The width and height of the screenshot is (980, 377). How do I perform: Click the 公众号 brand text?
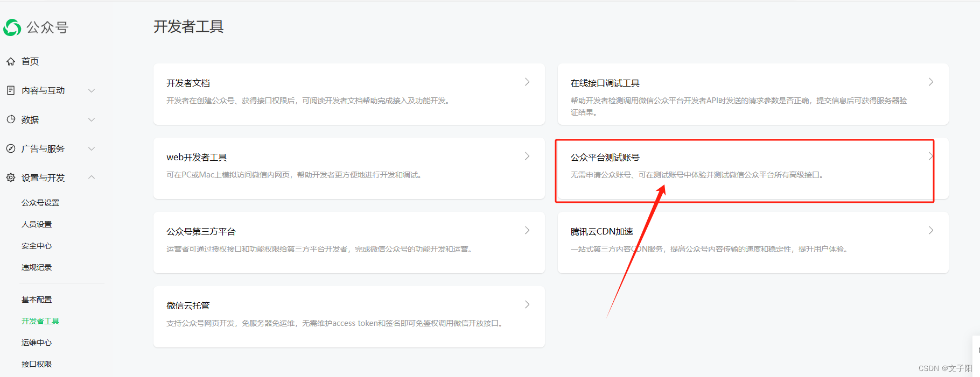(47, 27)
